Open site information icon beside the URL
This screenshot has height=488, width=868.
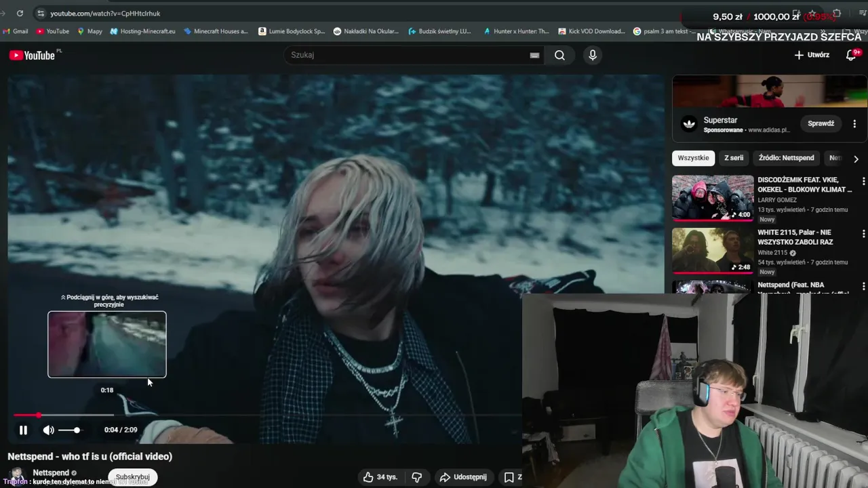click(41, 14)
